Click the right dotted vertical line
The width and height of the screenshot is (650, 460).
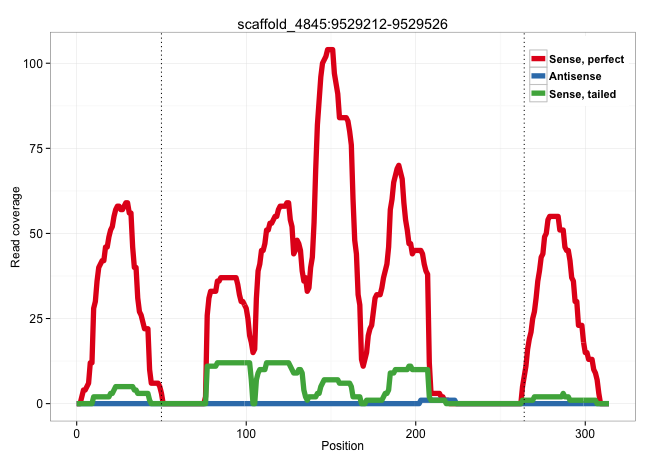coord(524,200)
